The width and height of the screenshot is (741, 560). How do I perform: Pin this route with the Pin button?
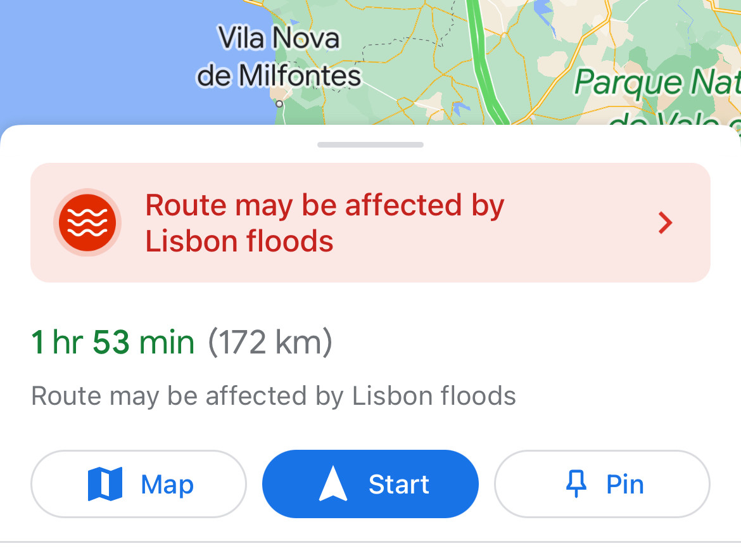tap(602, 485)
